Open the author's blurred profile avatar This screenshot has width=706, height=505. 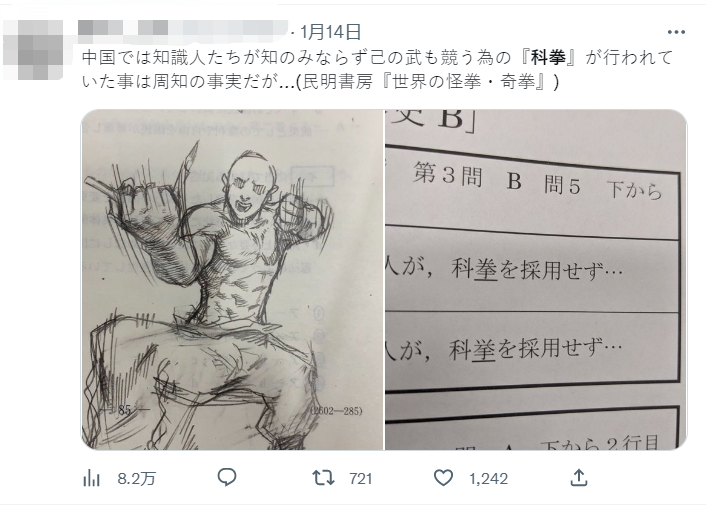(x=33, y=49)
